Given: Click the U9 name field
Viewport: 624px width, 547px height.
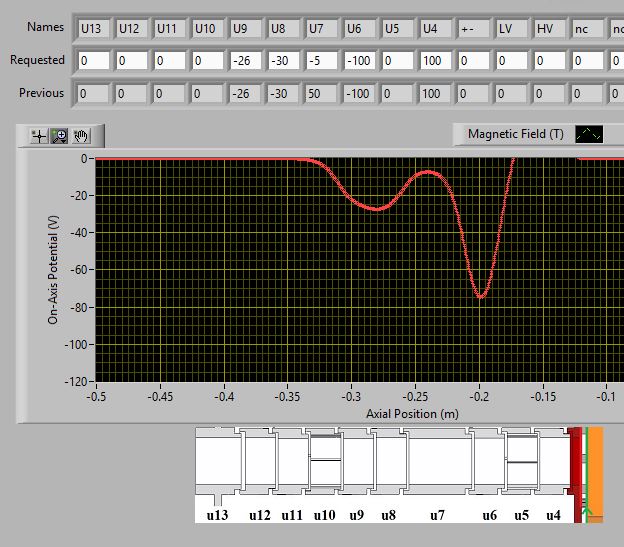Looking at the screenshot, I should tap(246, 29).
